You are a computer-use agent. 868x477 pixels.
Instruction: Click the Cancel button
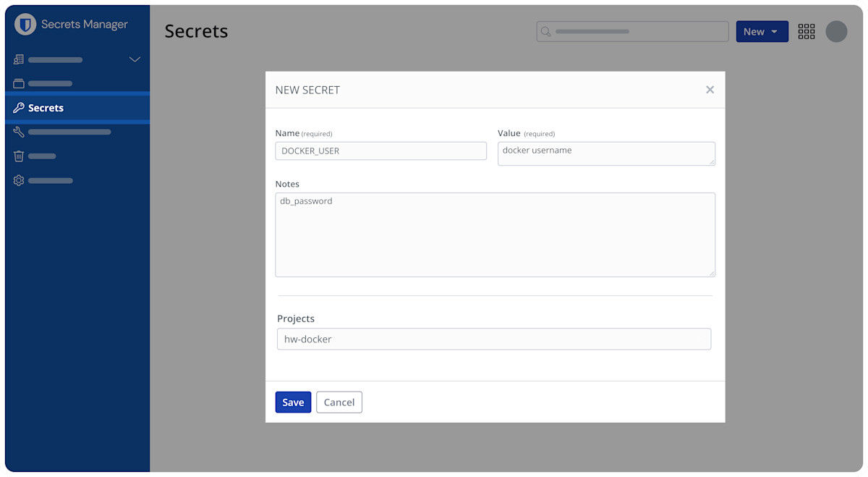coord(339,402)
